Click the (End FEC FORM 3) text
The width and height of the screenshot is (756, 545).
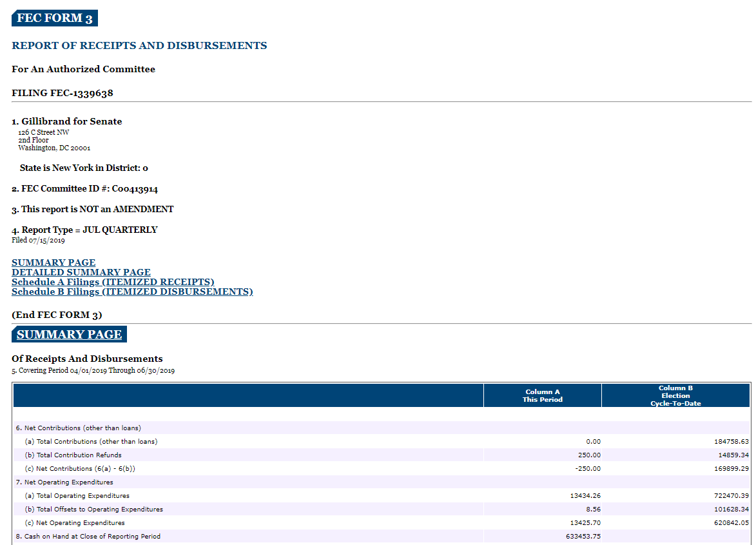[57, 315]
